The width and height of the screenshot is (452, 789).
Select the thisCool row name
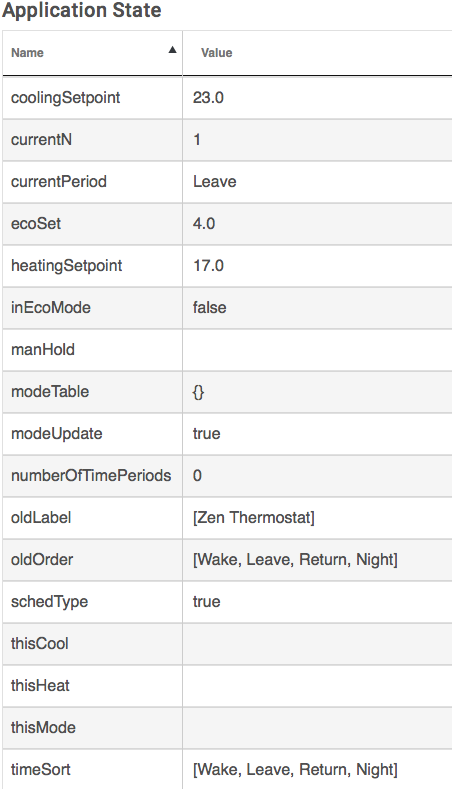coord(40,644)
